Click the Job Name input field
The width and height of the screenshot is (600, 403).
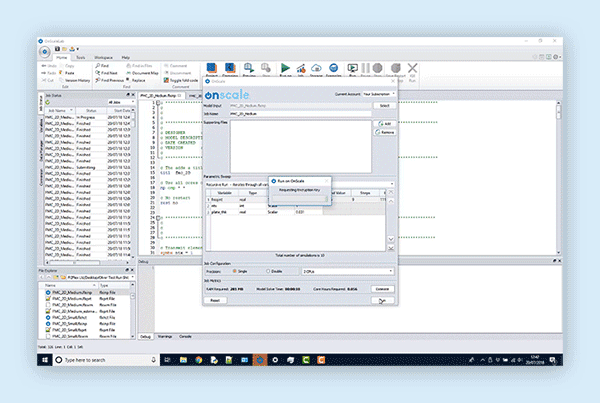tap(300, 114)
